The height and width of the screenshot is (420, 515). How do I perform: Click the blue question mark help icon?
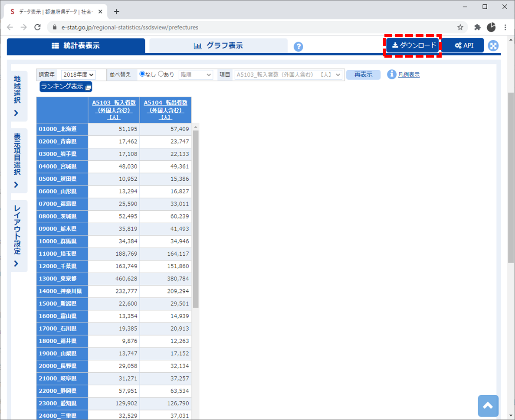(x=298, y=46)
